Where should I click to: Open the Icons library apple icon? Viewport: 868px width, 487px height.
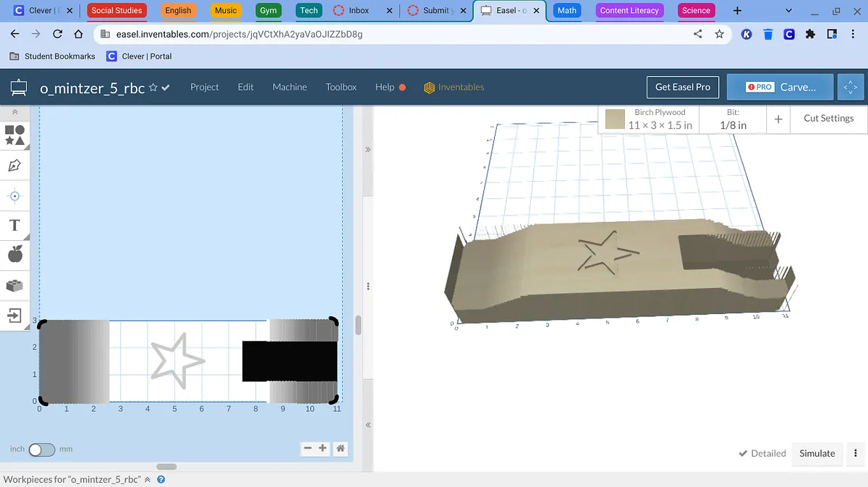pyautogui.click(x=14, y=255)
